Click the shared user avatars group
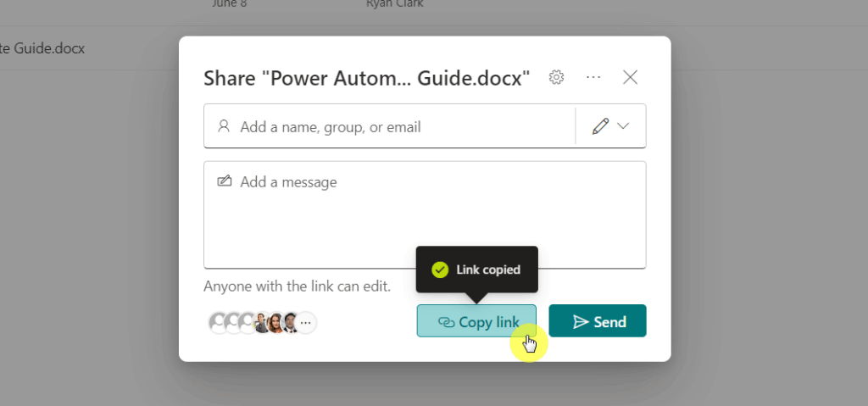Image resolution: width=868 pixels, height=406 pixels. point(263,322)
